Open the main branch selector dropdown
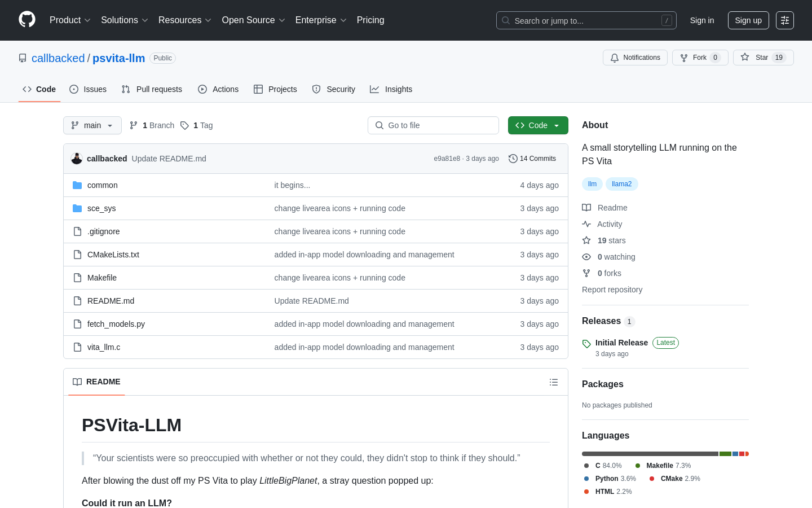This screenshot has width=812, height=508. [x=92, y=125]
